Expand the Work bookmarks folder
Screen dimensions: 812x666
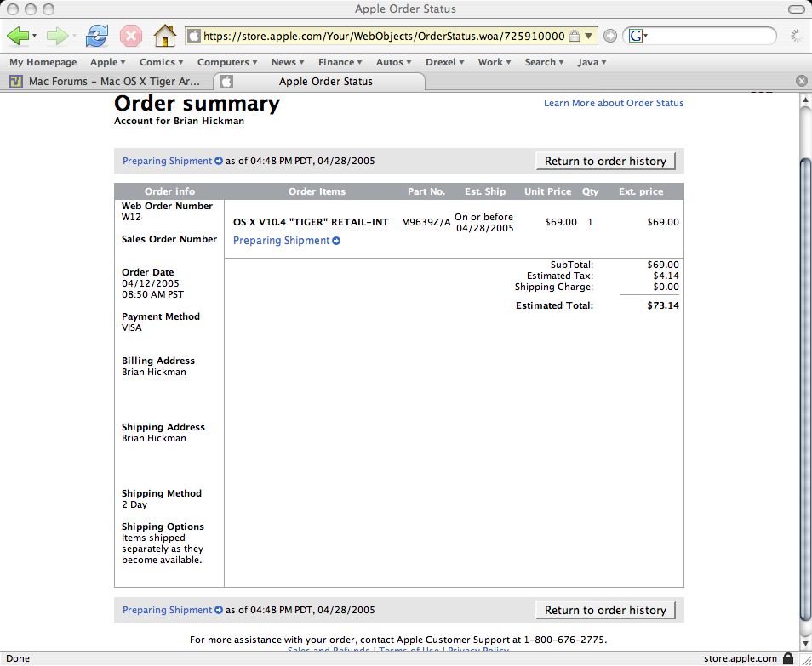pyautogui.click(x=495, y=62)
